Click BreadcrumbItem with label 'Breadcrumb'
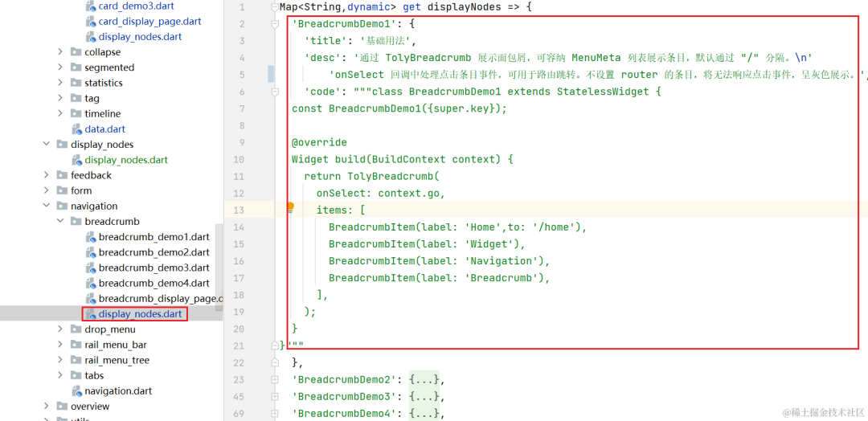 point(439,278)
